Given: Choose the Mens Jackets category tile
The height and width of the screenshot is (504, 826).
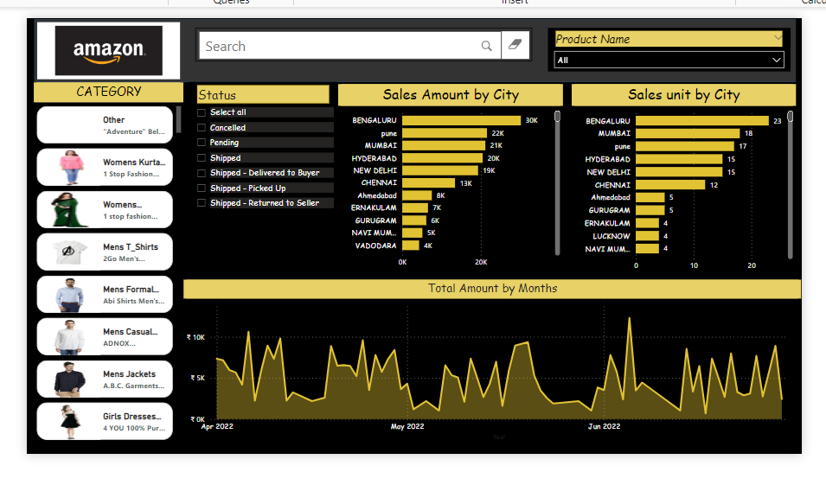Looking at the screenshot, I should pos(105,379).
